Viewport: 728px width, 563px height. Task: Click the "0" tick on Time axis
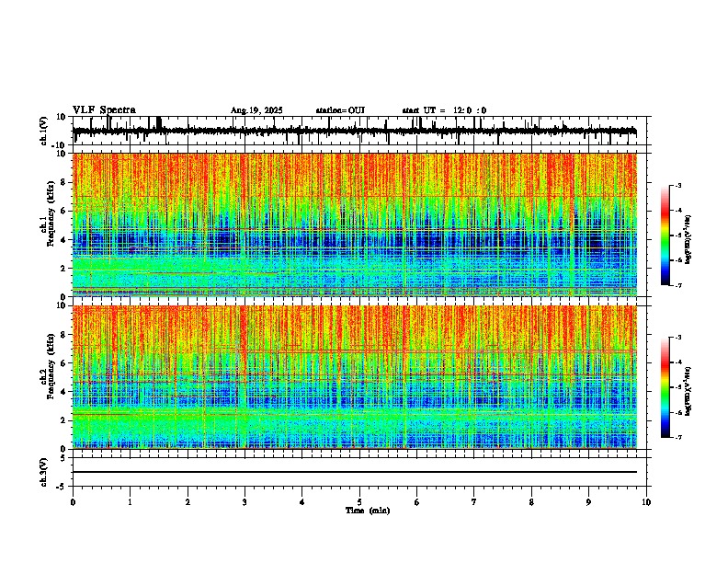[73, 502]
